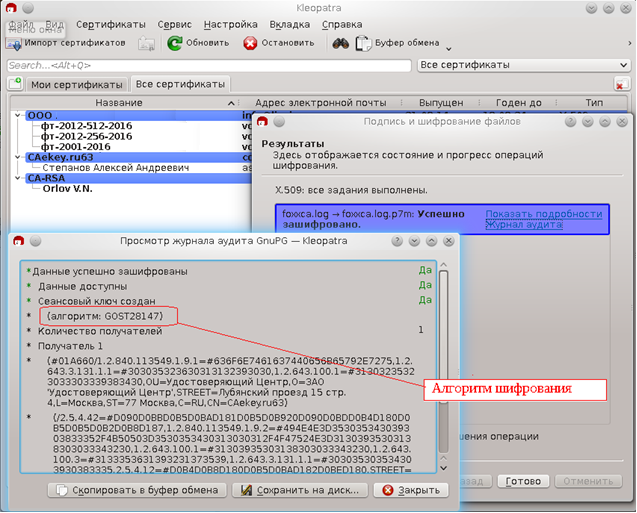Click the Показать подробности link
The height and width of the screenshot is (513, 637).
click(544, 214)
